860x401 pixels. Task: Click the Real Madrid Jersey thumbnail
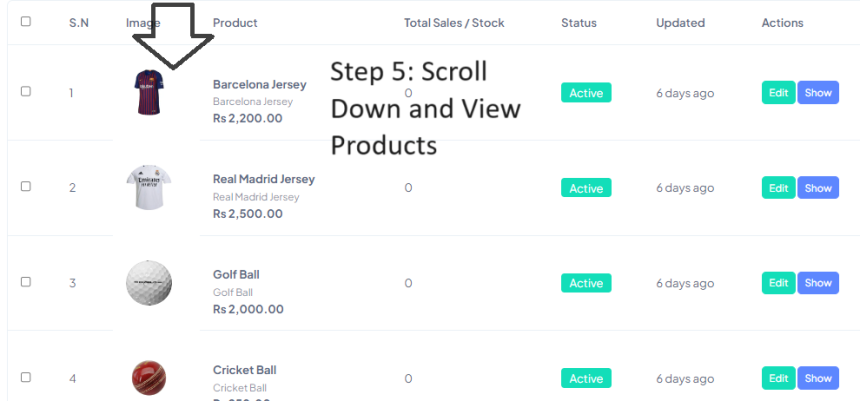click(148, 187)
